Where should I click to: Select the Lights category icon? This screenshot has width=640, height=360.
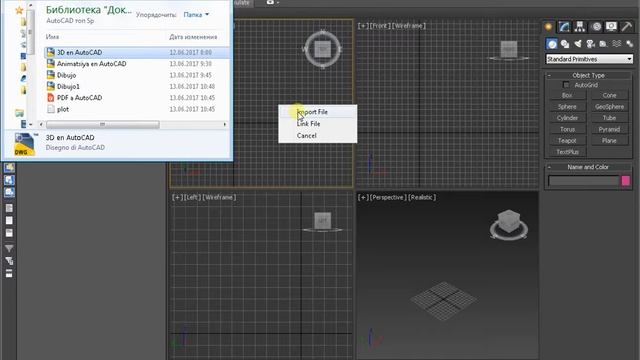point(578,44)
